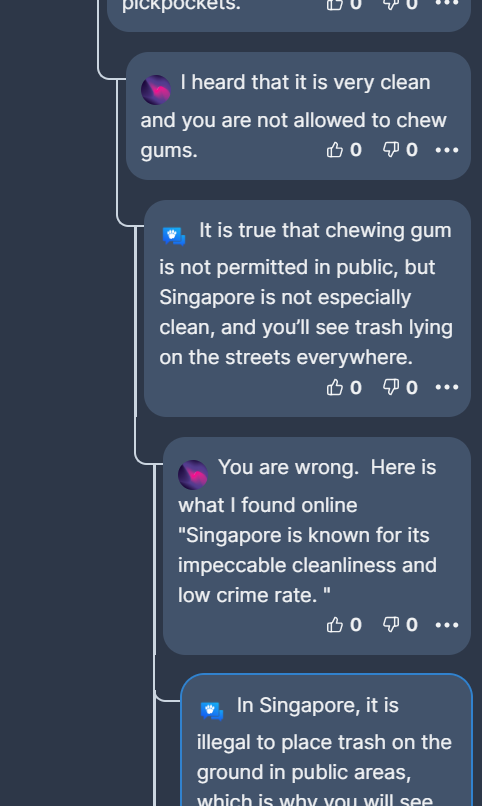Select the highlighted "illegal to place trash" reply
The width and height of the screenshot is (482, 806).
point(326,740)
